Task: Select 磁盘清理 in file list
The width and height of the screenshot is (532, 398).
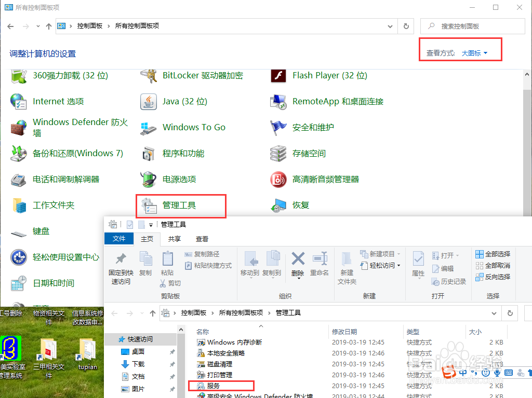Action: (x=215, y=364)
